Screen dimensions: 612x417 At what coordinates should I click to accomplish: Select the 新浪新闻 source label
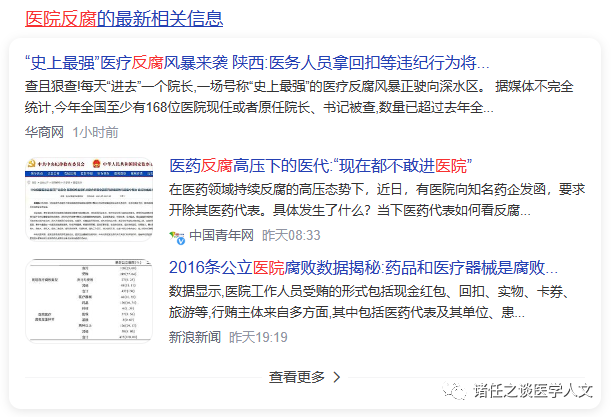click(195, 338)
